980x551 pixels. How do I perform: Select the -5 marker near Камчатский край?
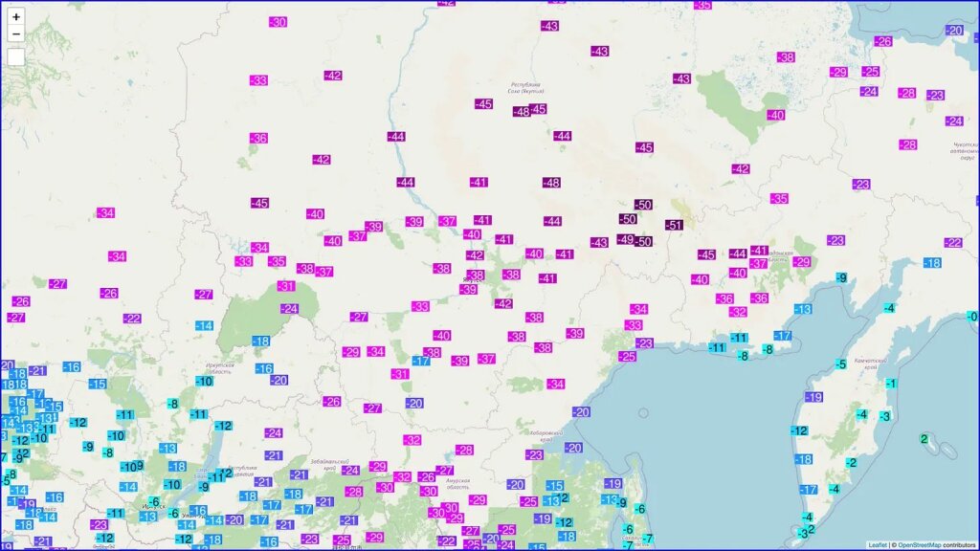coord(840,364)
